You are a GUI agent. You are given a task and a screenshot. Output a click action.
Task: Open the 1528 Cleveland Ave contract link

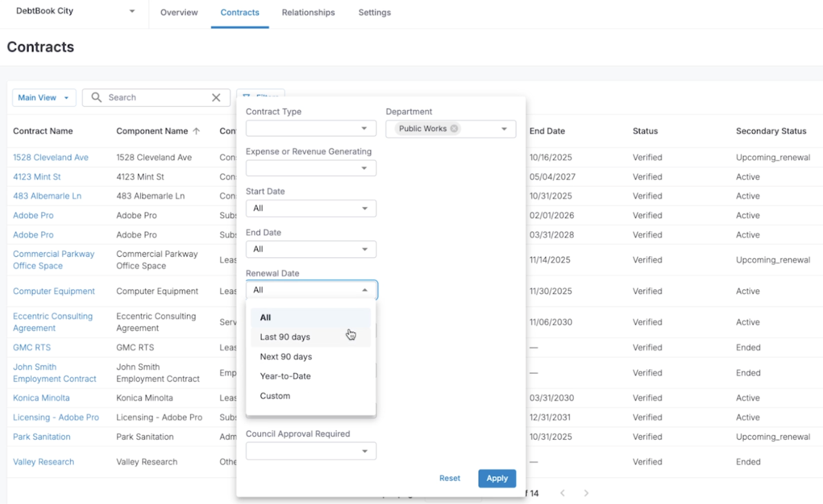point(50,157)
